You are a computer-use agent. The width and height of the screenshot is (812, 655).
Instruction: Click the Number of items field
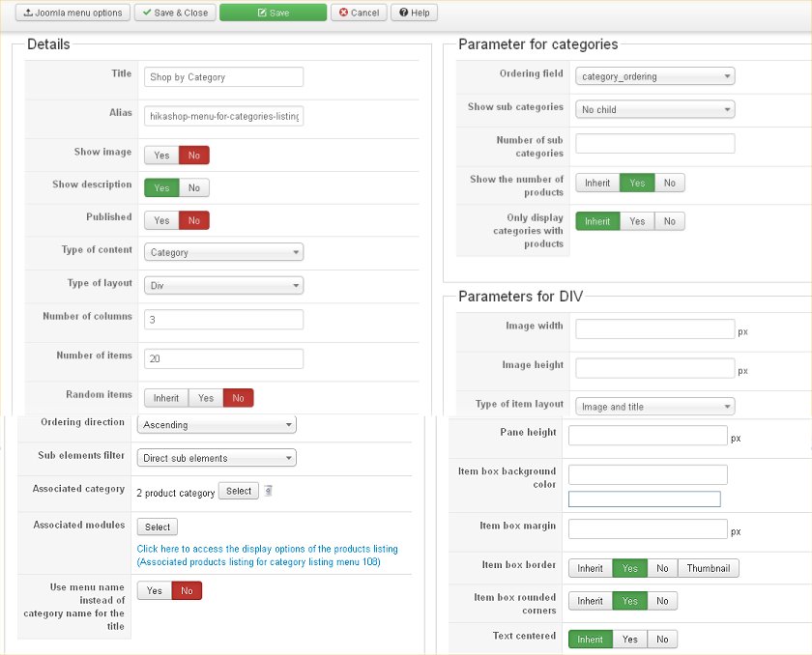[223, 358]
